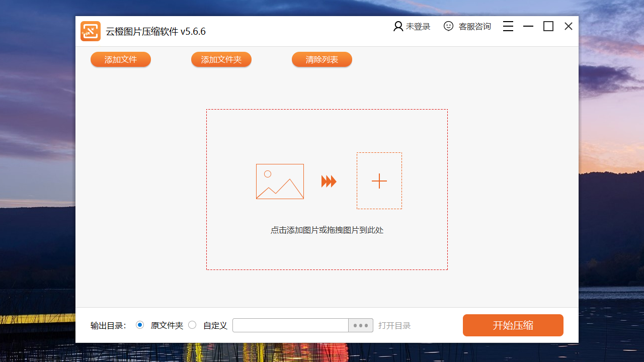The height and width of the screenshot is (362, 644).
Task: Select the 自定义 output option
Action: (x=192, y=325)
